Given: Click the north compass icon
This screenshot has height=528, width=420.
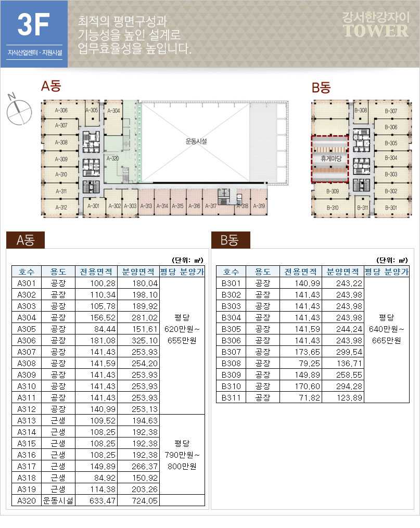Looking at the screenshot, I should point(19,108).
